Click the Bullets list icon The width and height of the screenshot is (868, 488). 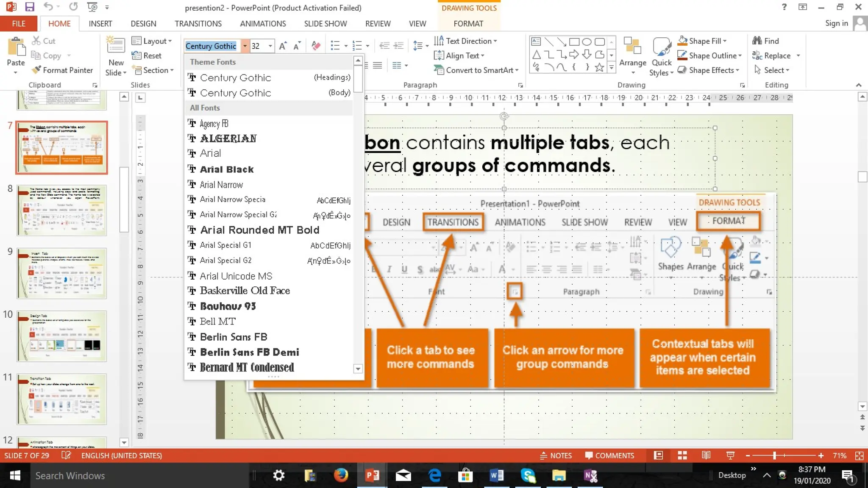(335, 46)
